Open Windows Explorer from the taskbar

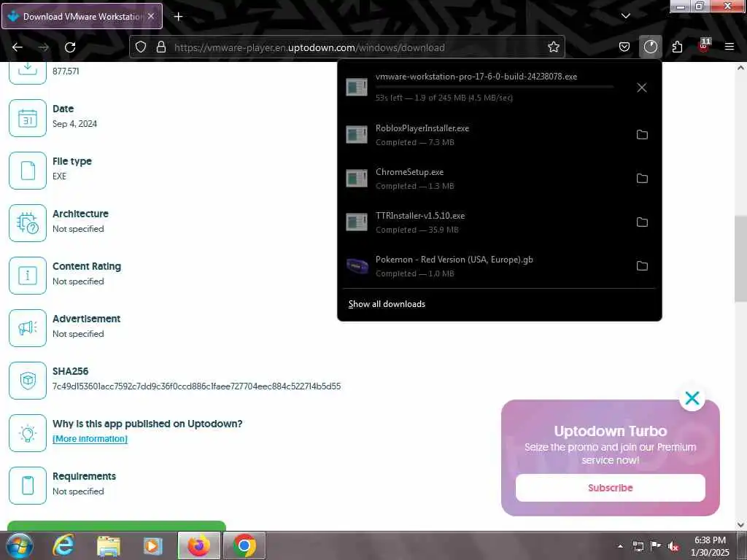pyautogui.click(x=109, y=545)
